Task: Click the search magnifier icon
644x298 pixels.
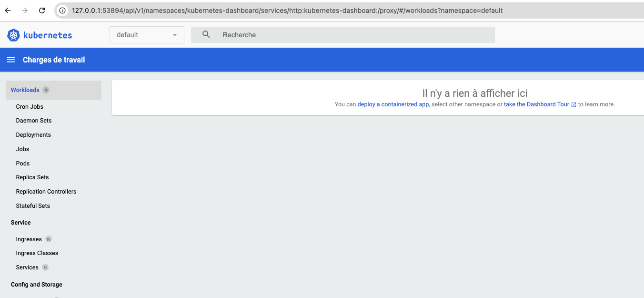Action: pos(206,35)
